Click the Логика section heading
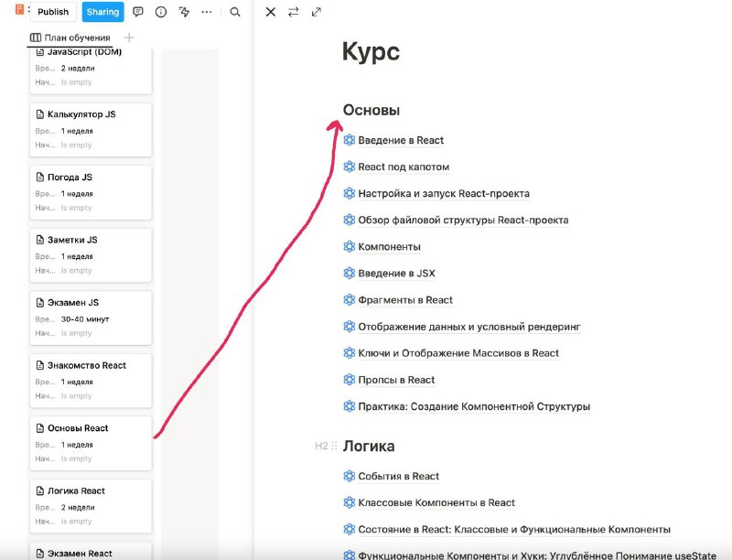Screen dimensions: 732x560 pos(369,447)
